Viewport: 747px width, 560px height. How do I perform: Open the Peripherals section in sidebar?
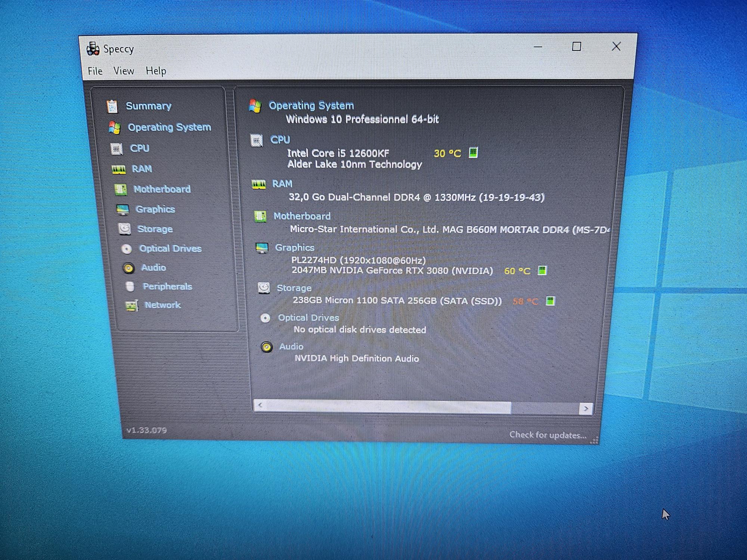(167, 287)
